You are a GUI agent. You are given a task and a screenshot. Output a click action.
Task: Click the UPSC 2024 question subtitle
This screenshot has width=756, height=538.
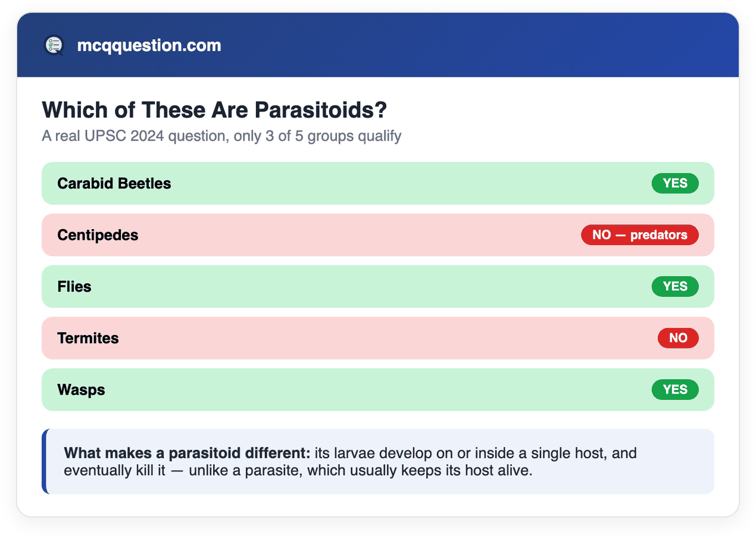[221, 136]
